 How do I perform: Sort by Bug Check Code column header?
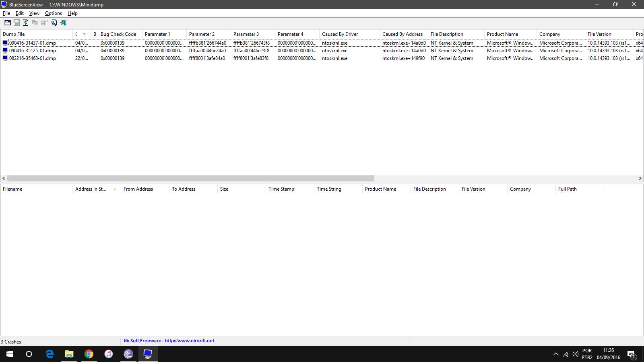click(x=120, y=34)
